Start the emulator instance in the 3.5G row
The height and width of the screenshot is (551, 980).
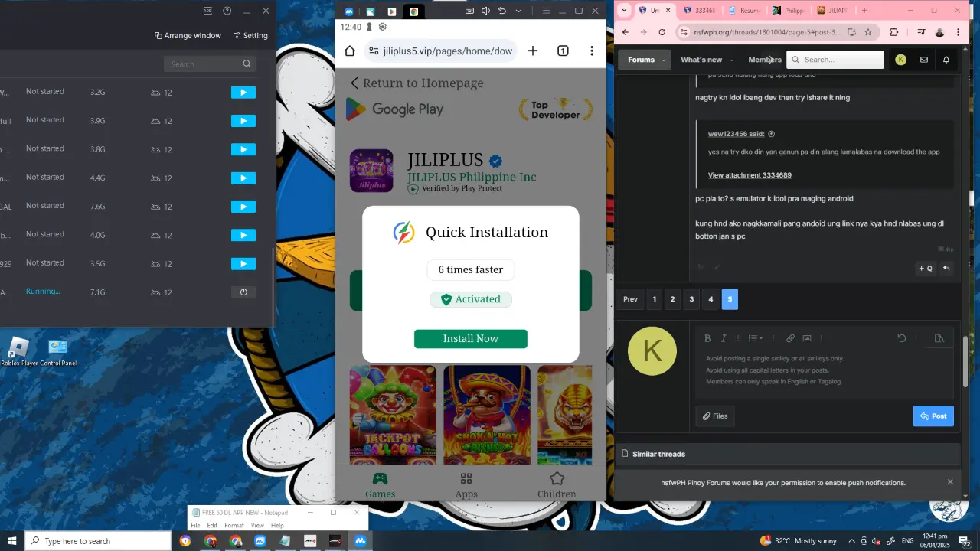pos(243,264)
